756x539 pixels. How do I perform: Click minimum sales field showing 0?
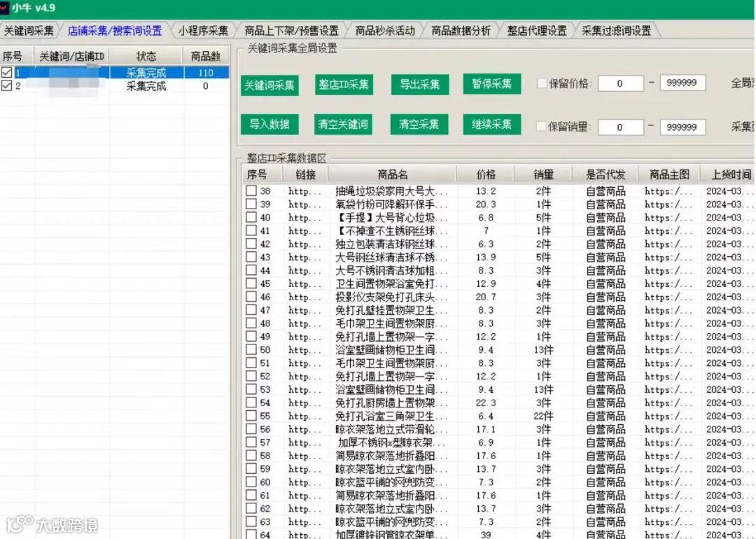click(620, 127)
